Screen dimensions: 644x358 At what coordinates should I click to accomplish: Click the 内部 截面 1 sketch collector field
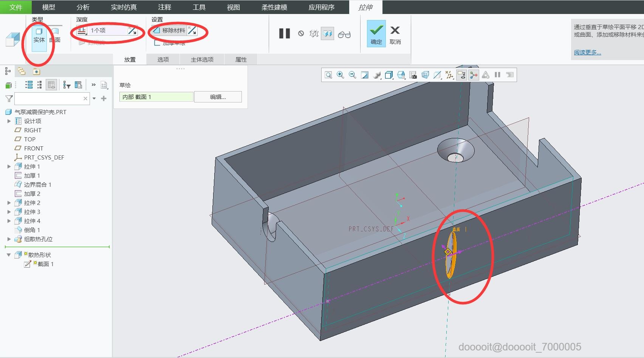coord(156,97)
